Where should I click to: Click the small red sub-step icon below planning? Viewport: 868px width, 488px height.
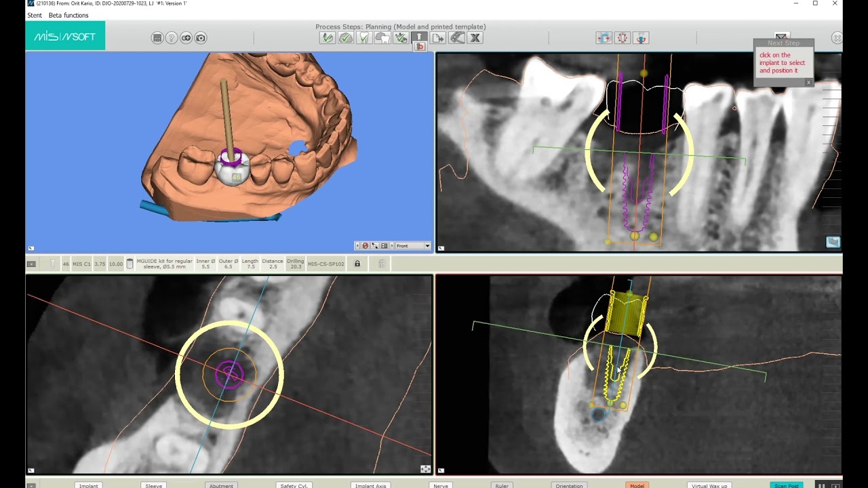click(x=420, y=47)
